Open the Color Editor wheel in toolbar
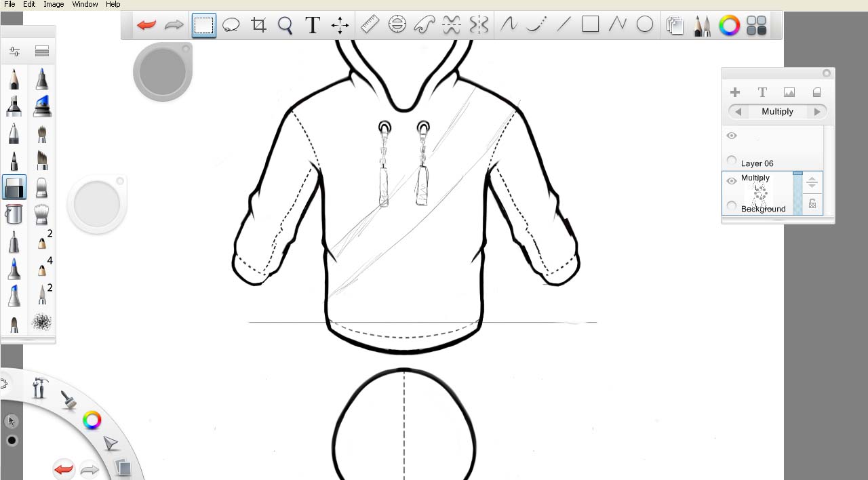 click(x=729, y=26)
